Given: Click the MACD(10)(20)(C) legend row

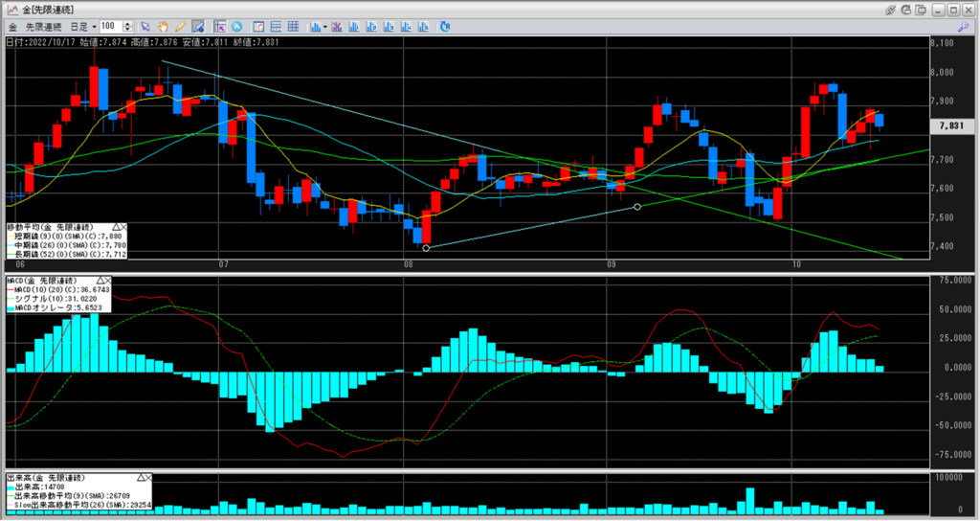Looking at the screenshot, I should [58, 289].
